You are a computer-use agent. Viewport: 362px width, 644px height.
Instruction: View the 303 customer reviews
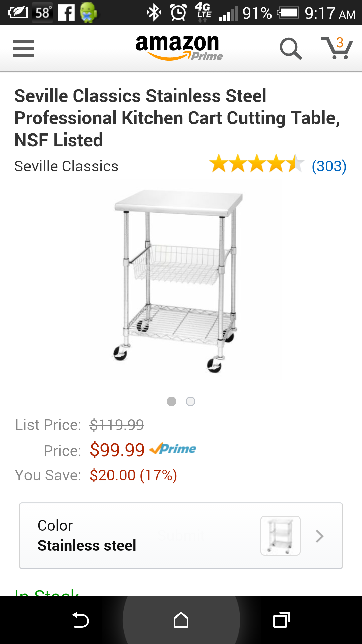(x=329, y=166)
